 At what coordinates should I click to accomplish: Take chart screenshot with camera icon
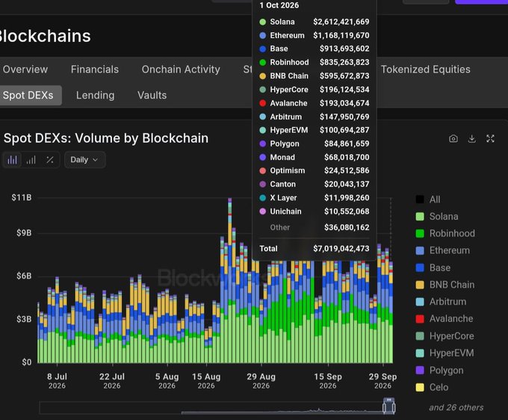[x=453, y=139]
